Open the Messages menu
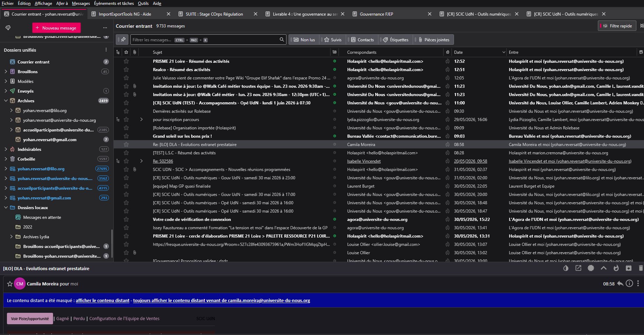 click(81, 3)
